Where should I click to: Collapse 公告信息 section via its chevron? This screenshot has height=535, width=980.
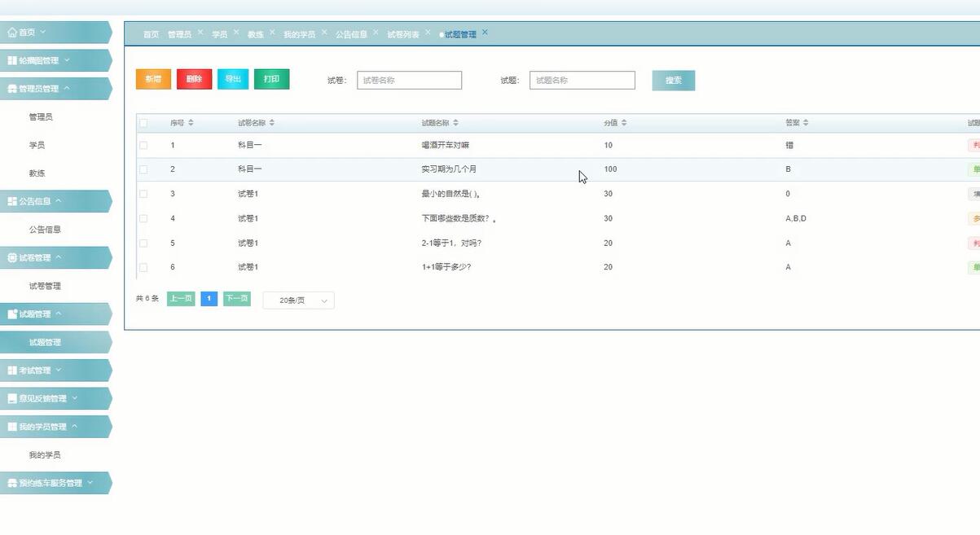(59, 201)
